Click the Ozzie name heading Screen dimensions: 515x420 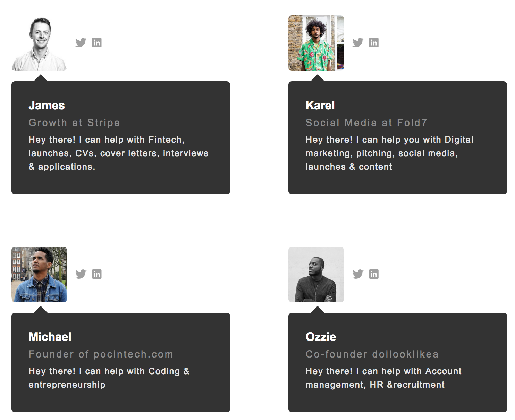pyautogui.click(x=321, y=337)
